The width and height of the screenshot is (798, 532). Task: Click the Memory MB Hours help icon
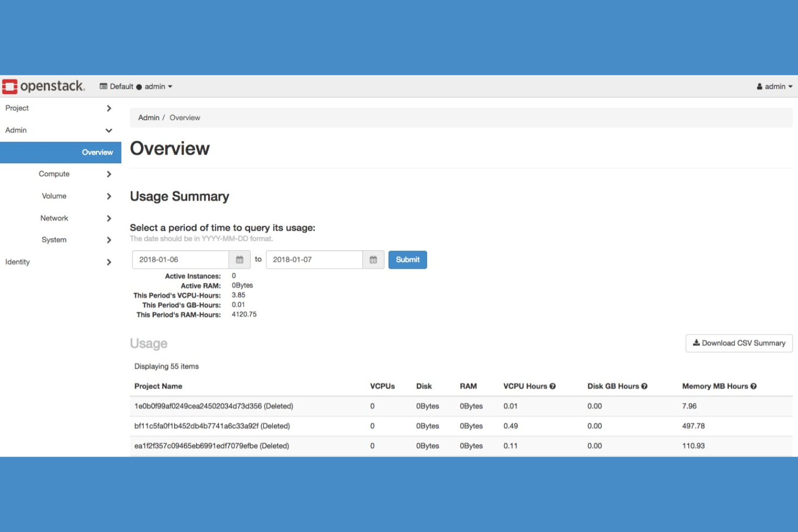[753, 386]
